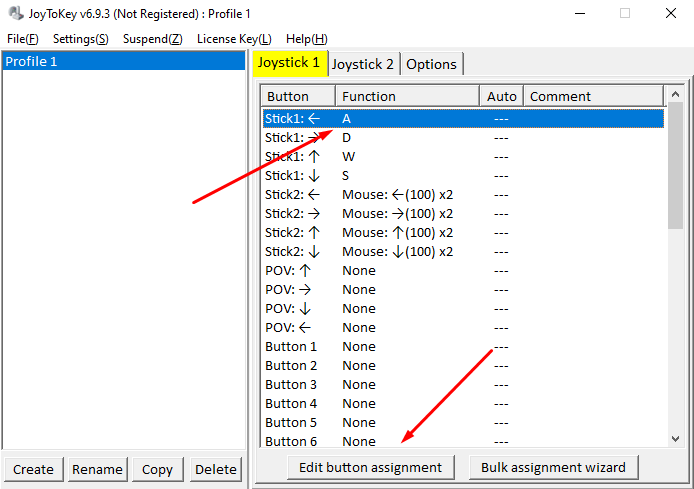Click the Auto column header

[501, 96]
